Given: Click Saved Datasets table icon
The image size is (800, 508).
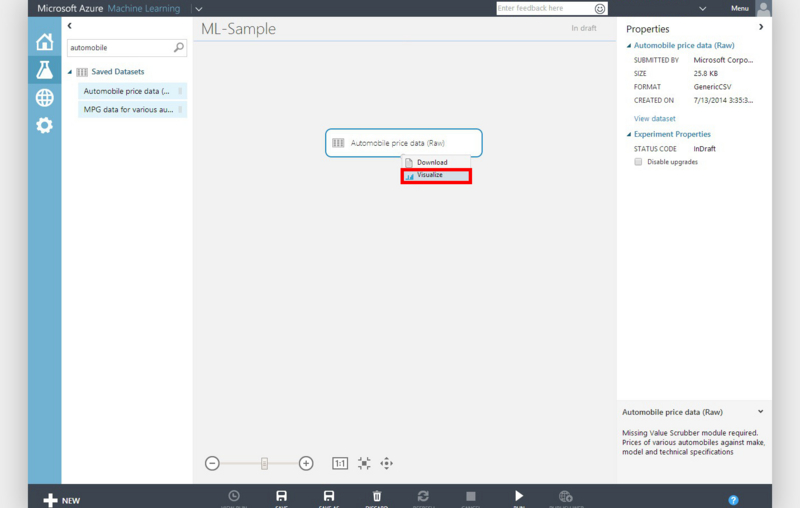Looking at the screenshot, I should pos(82,72).
